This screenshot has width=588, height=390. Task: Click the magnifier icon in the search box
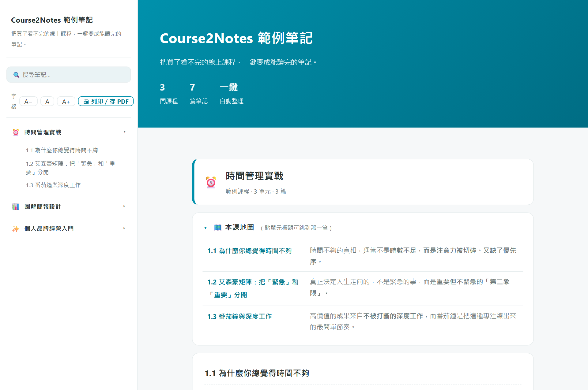pos(16,75)
